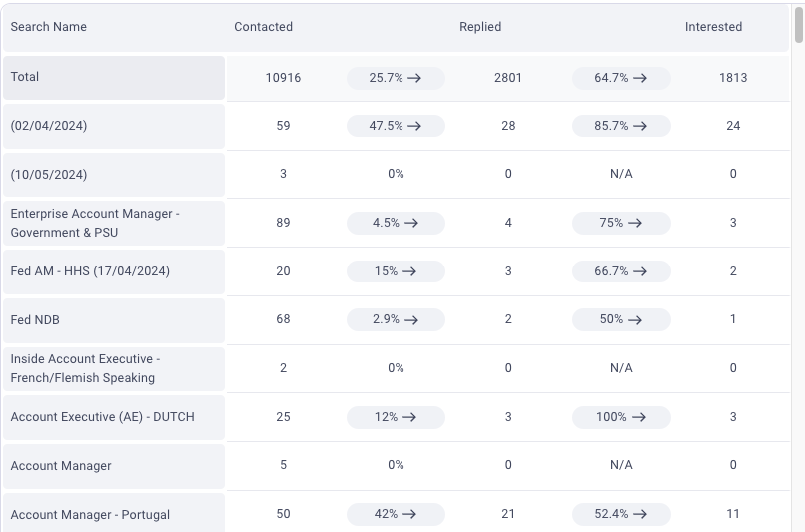
Task: Click the vertical scrollbar thumb
Action: point(798,25)
